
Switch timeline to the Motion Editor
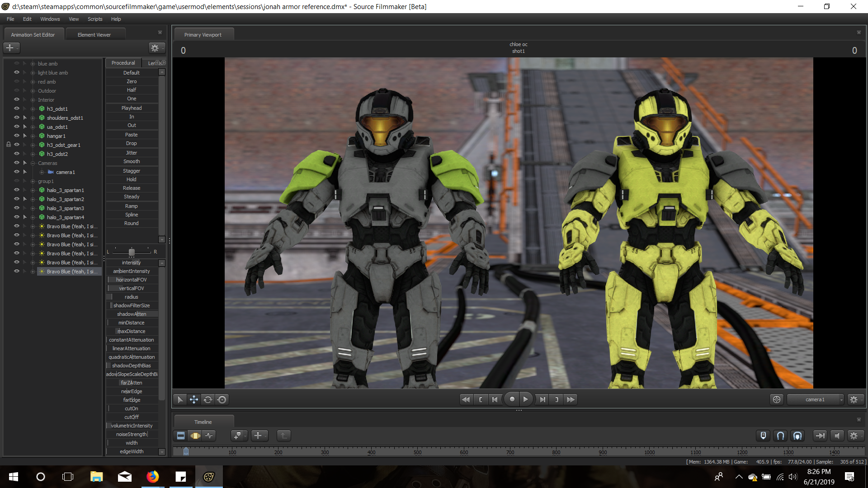tap(195, 436)
